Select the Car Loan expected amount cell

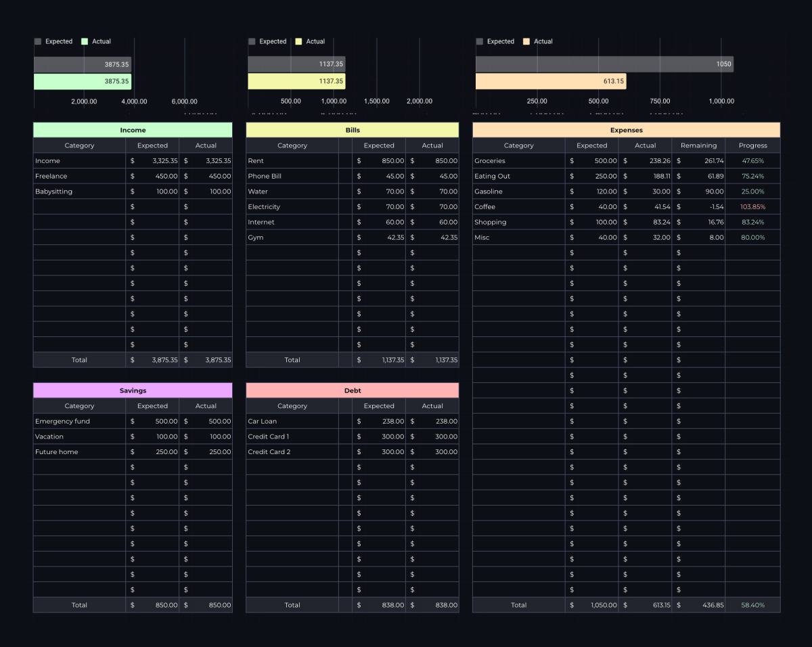pos(379,422)
